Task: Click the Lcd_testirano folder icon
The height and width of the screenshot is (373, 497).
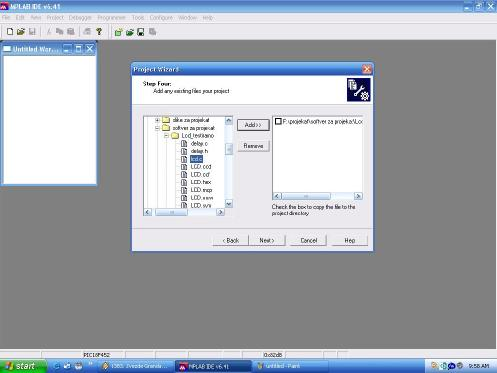Action: [175, 136]
